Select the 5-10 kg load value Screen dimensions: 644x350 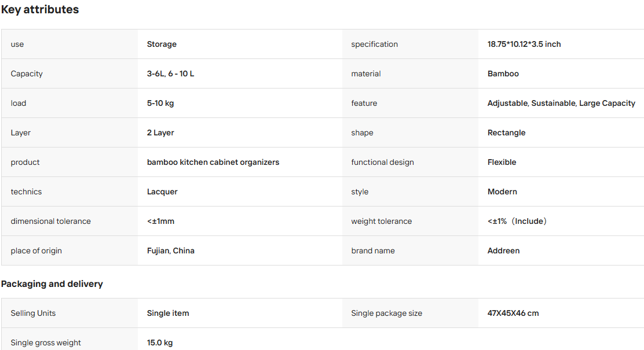click(160, 103)
